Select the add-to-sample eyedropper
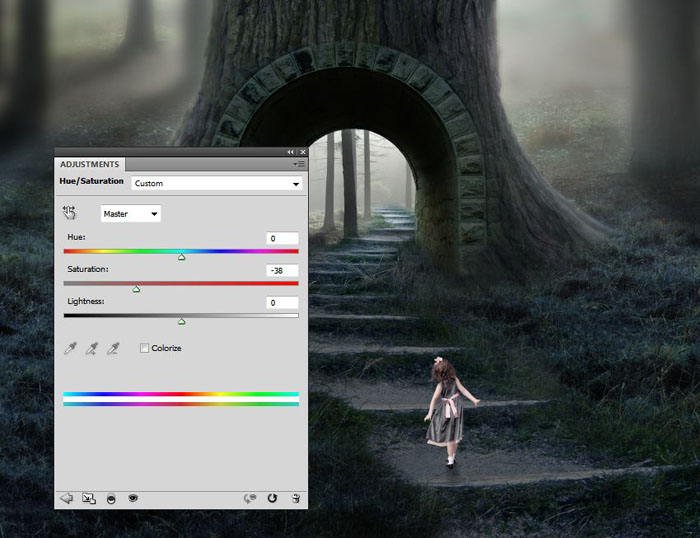 [92, 348]
